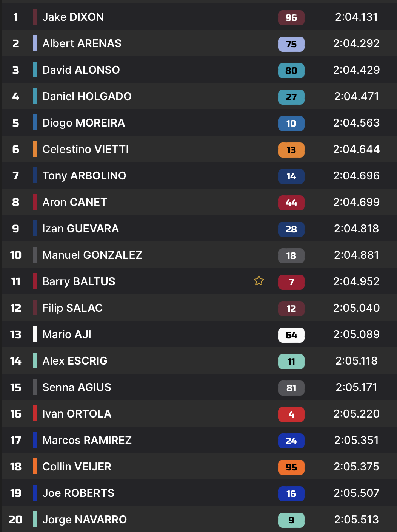Click position number 14 for Alex ESCRIG
Image resolution: width=397 pixels, height=532 pixels.
click(x=16, y=361)
